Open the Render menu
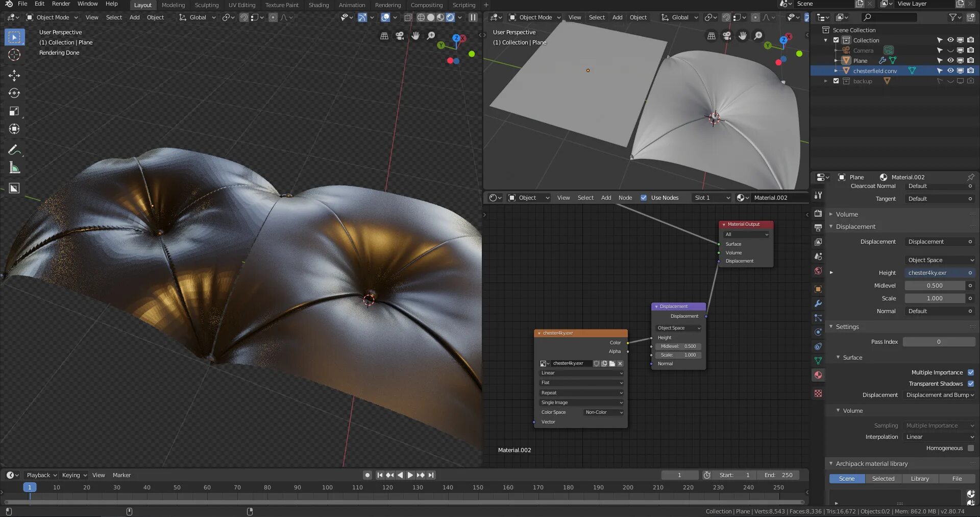980x517 pixels. click(61, 4)
